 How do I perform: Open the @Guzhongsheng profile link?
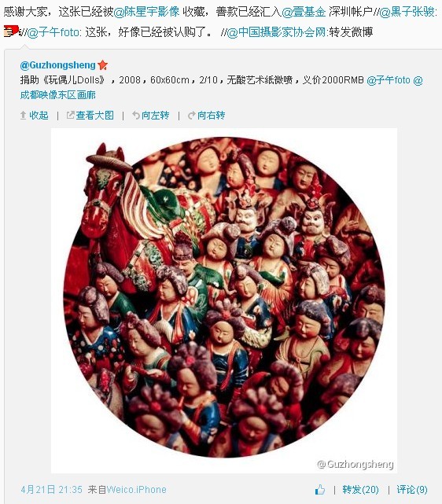pos(58,65)
